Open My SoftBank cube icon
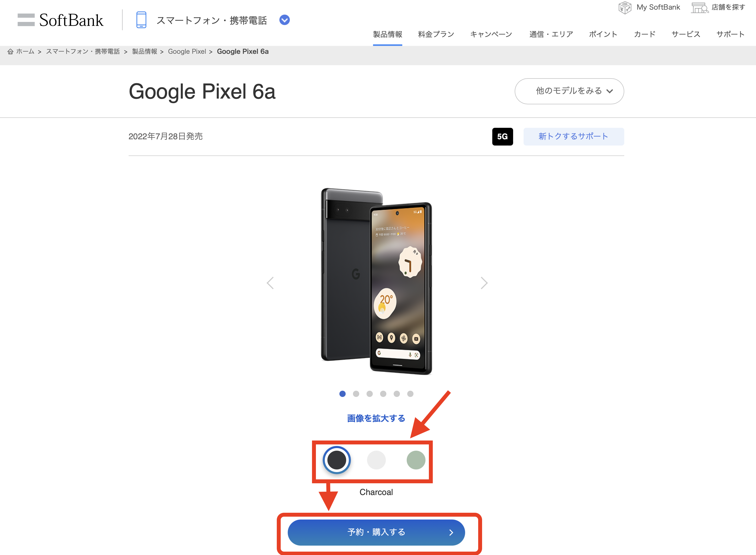The width and height of the screenshot is (756, 555). [625, 7]
